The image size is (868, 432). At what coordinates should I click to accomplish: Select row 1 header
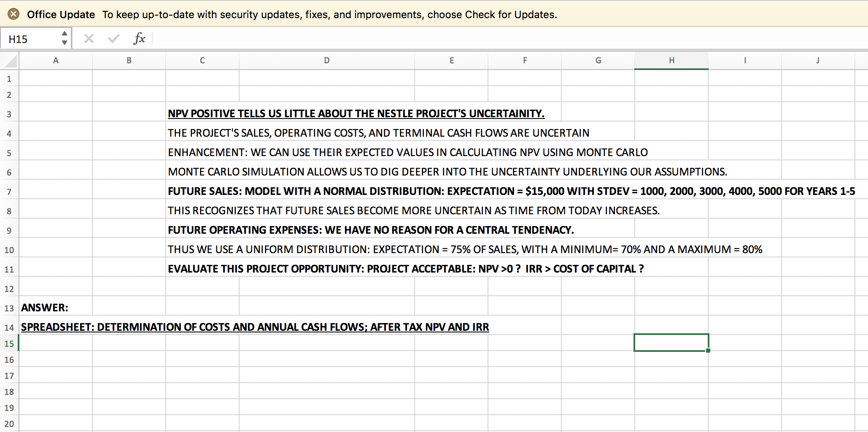[x=9, y=78]
